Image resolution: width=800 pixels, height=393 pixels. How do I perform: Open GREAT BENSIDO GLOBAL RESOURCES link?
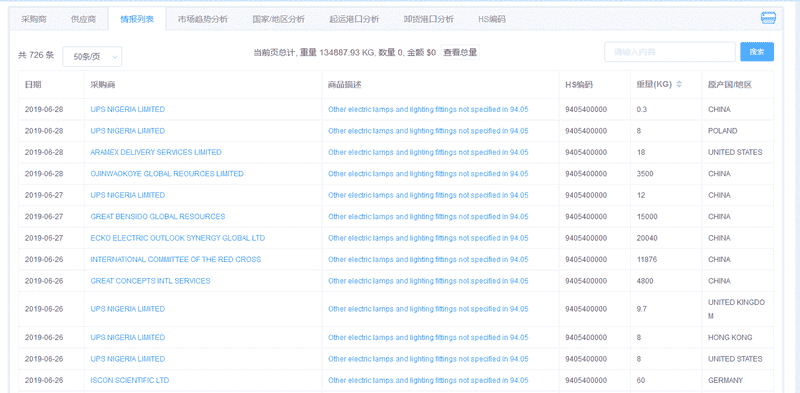click(158, 216)
